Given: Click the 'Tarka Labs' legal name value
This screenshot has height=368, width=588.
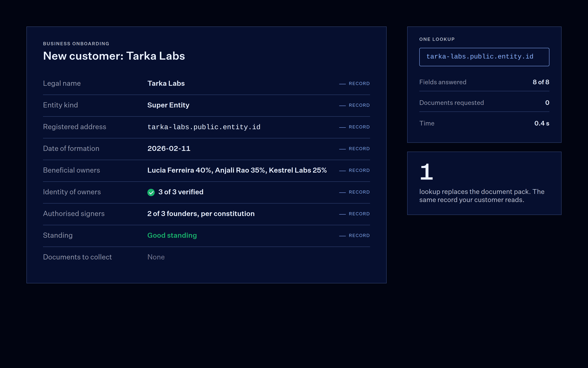Looking at the screenshot, I should (x=166, y=84).
